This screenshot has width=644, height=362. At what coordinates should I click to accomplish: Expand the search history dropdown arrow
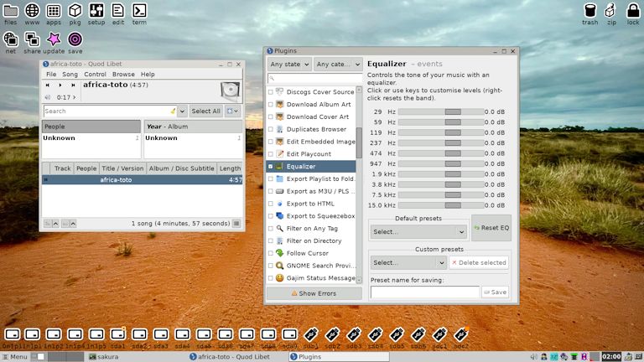click(182, 111)
